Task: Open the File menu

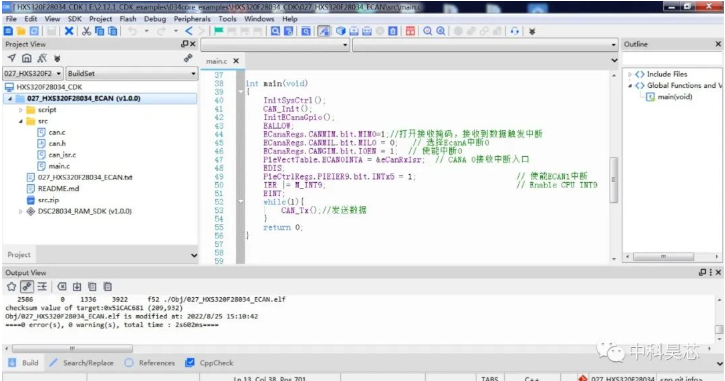Action: [x=11, y=19]
